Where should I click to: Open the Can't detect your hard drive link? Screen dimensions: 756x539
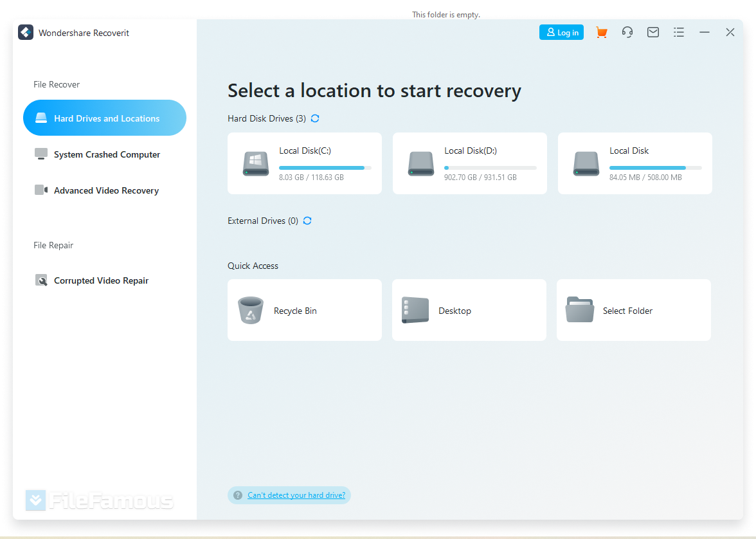(x=296, y=495)
